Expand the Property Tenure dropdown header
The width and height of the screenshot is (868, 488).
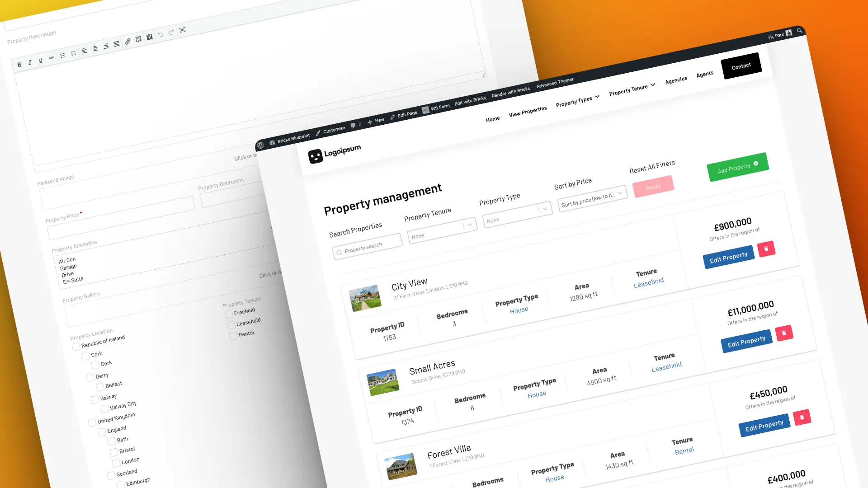click(x=631, y=89)
